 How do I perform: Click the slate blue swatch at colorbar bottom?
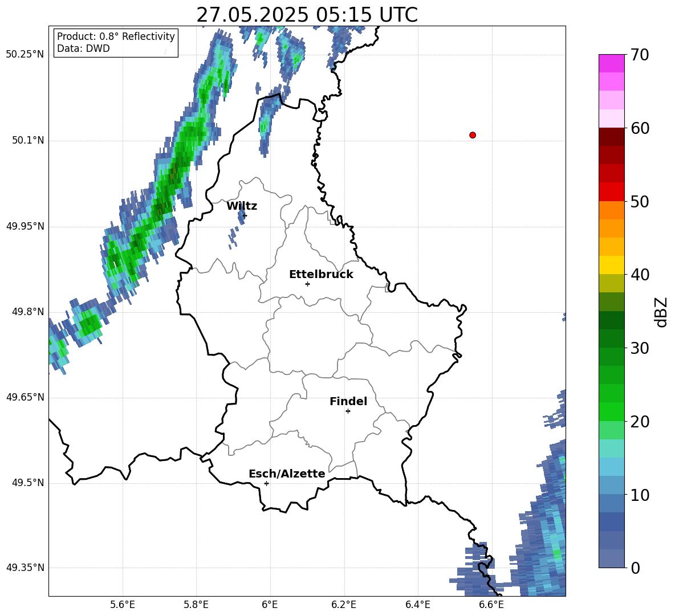click(x=611, y=558)
